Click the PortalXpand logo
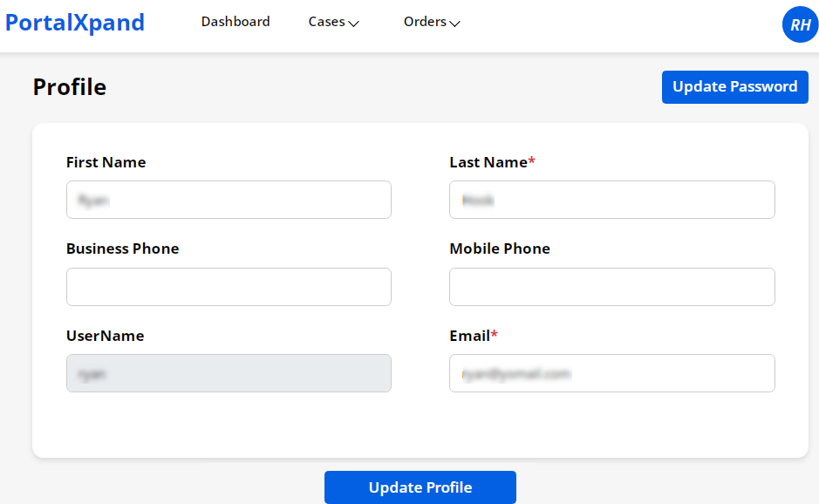Viewport: 819px width, 504px height. click(75, 23)
